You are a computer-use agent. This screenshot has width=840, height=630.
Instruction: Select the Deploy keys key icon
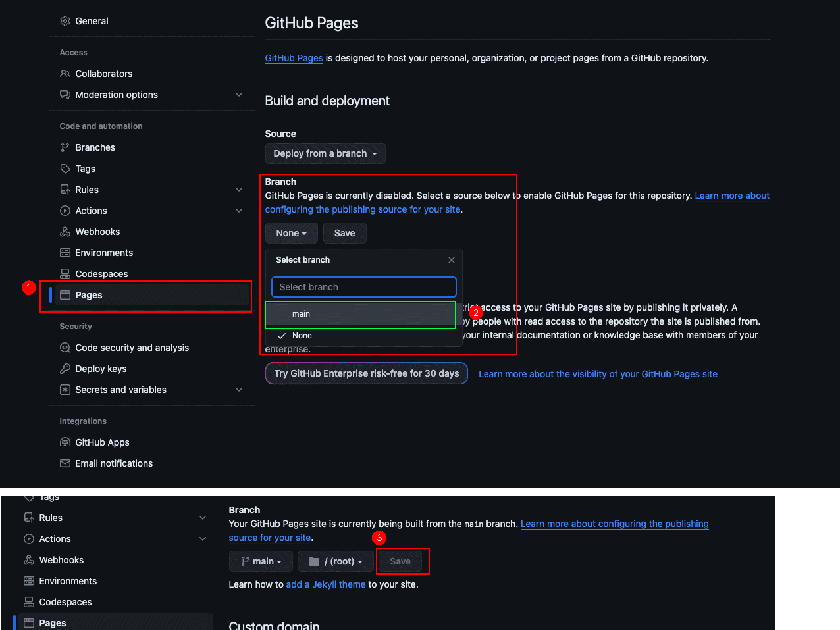coord(65,368)
